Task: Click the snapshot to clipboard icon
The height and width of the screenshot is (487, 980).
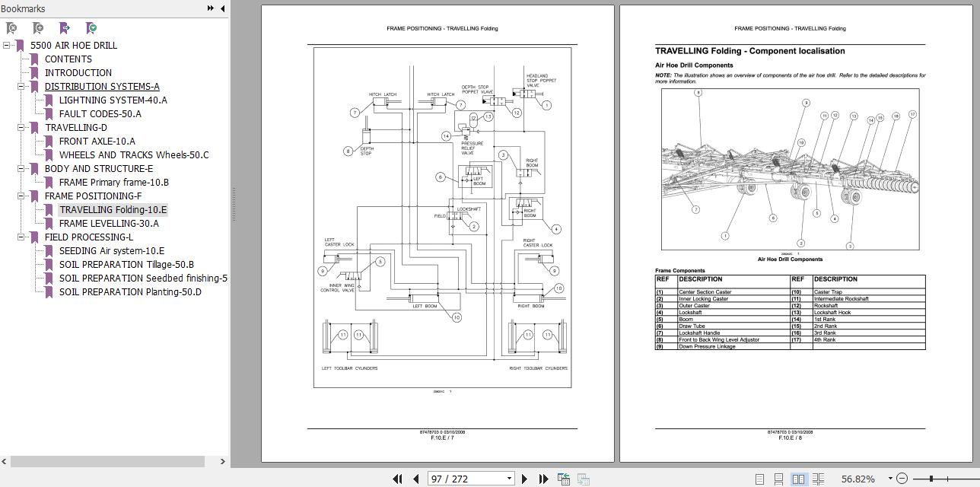Action: pyautogui.click(x=564, y=479)
